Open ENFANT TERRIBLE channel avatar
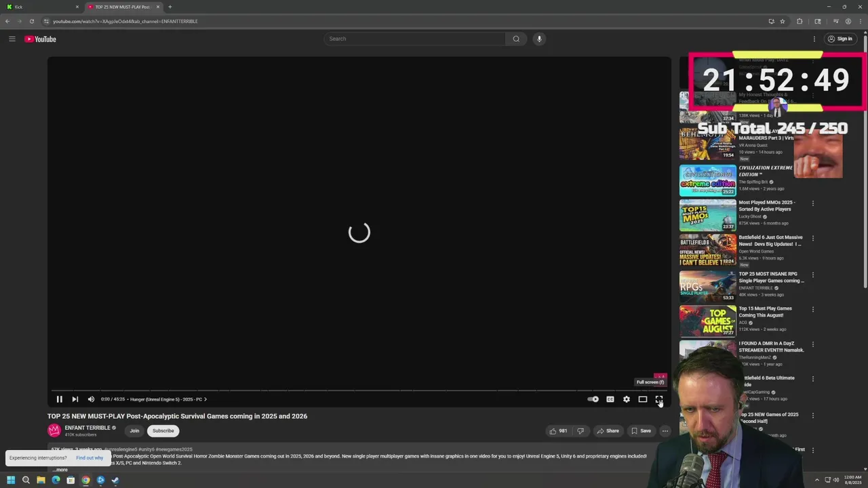868x488 pixels. 54,430
